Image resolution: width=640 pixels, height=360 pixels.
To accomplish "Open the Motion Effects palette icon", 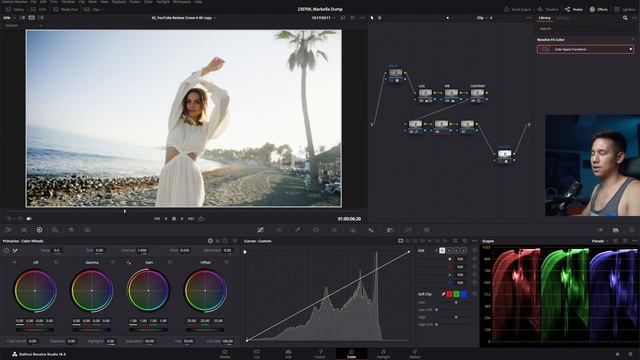I will (x=87, y=230).
